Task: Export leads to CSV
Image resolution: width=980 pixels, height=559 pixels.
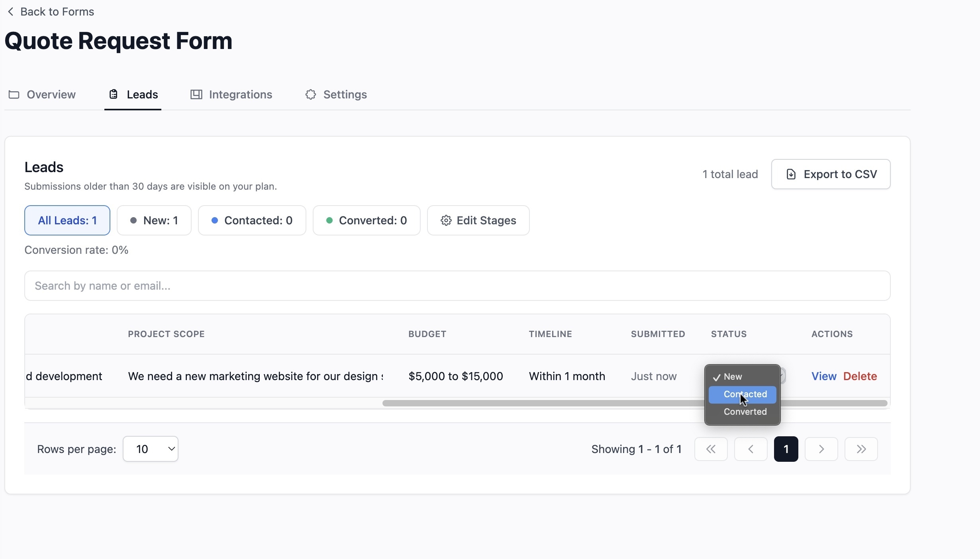Action: click(x=831, y=174)
